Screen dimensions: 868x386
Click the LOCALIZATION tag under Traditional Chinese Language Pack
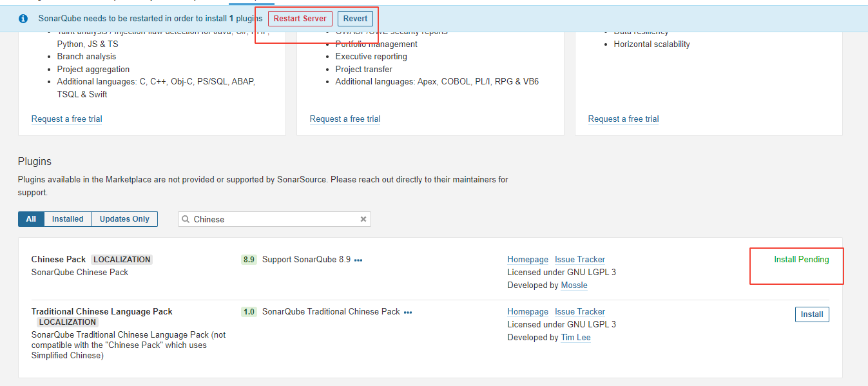tap(67, 322)
